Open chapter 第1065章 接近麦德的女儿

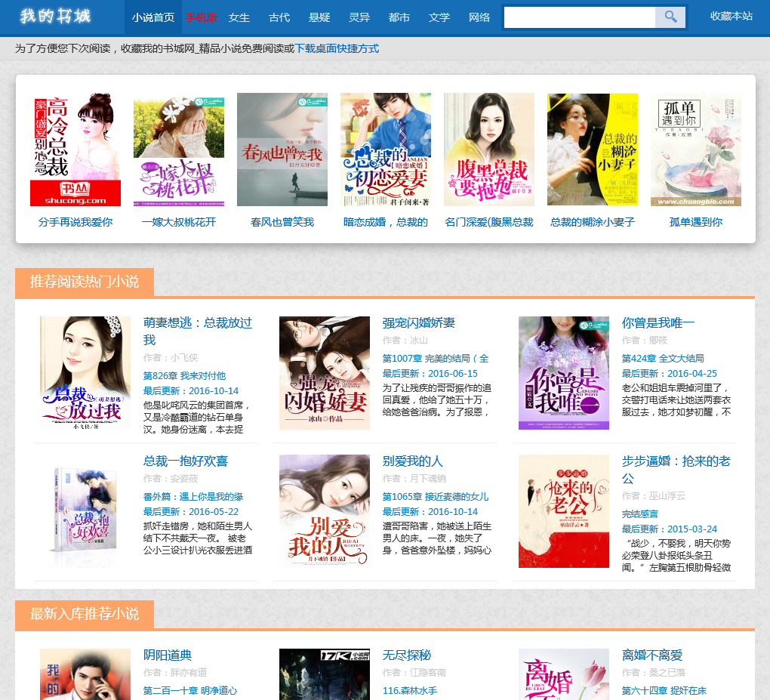[436, 497]
